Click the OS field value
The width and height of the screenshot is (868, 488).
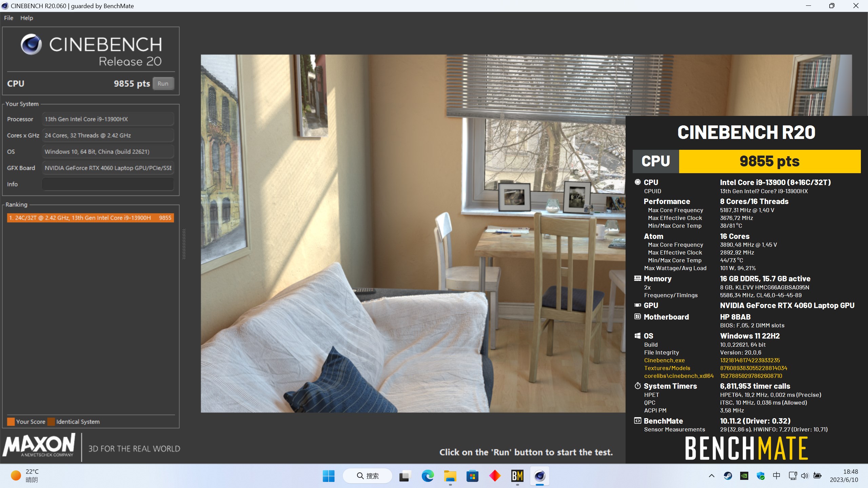[x=108, y=151]
